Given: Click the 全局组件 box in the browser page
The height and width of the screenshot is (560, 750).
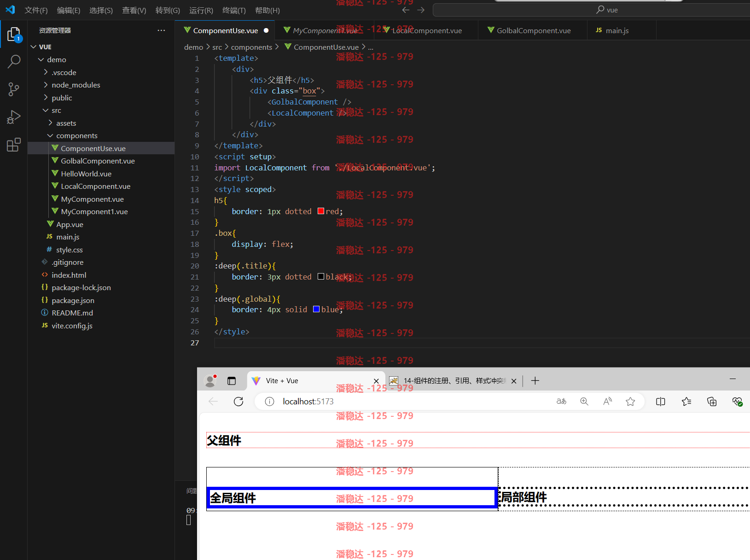Looking at the screenshot, I should click(x=352, y=498).
